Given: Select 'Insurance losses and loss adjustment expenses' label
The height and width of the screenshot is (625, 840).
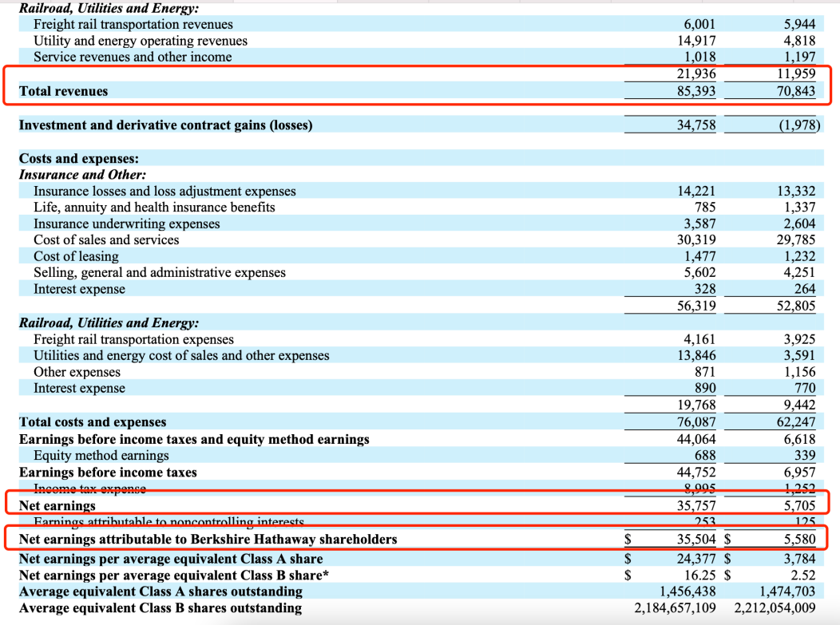Looking at the screenshot, I should click(164, 192).
